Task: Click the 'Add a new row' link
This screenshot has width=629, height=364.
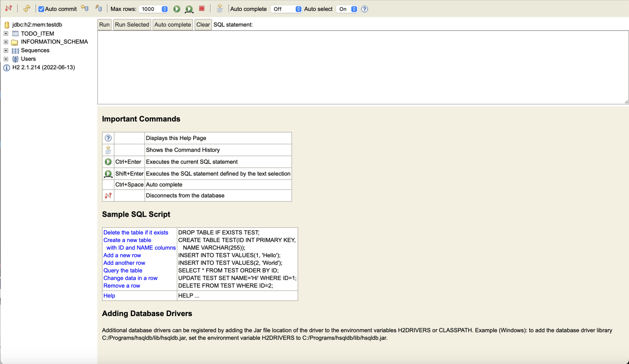Action: click(x=122, y=255)
